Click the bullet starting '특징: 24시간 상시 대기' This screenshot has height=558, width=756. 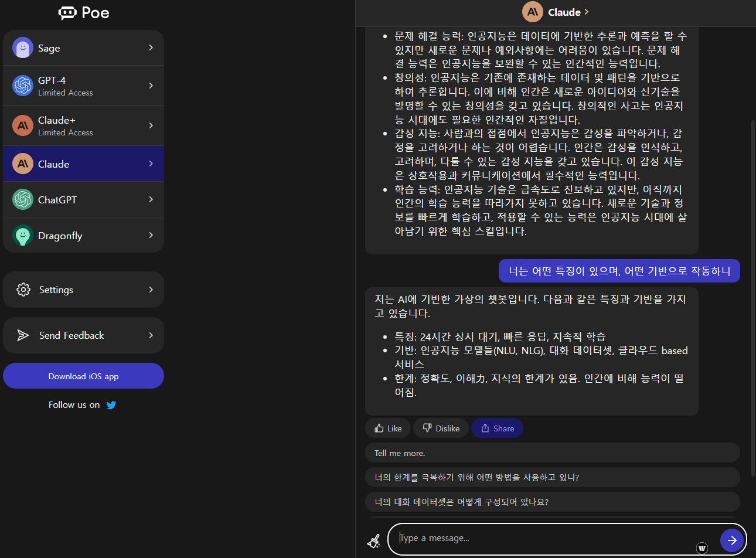500,336
